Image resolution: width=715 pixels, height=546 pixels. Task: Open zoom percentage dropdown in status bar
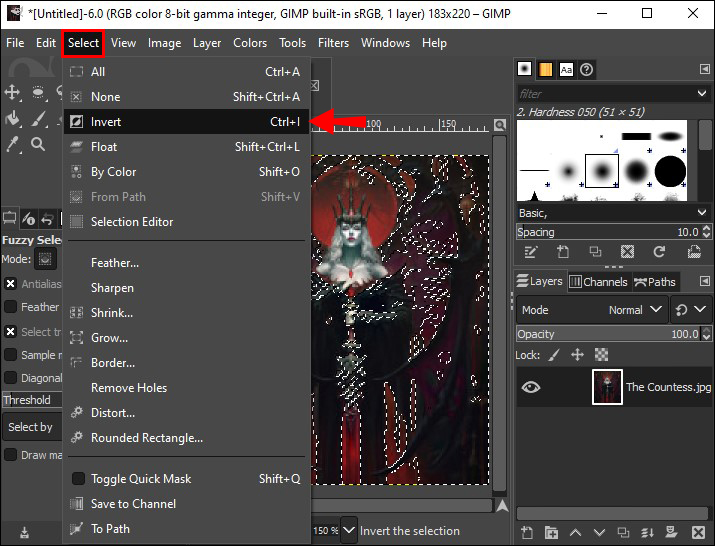pos(349,530)
